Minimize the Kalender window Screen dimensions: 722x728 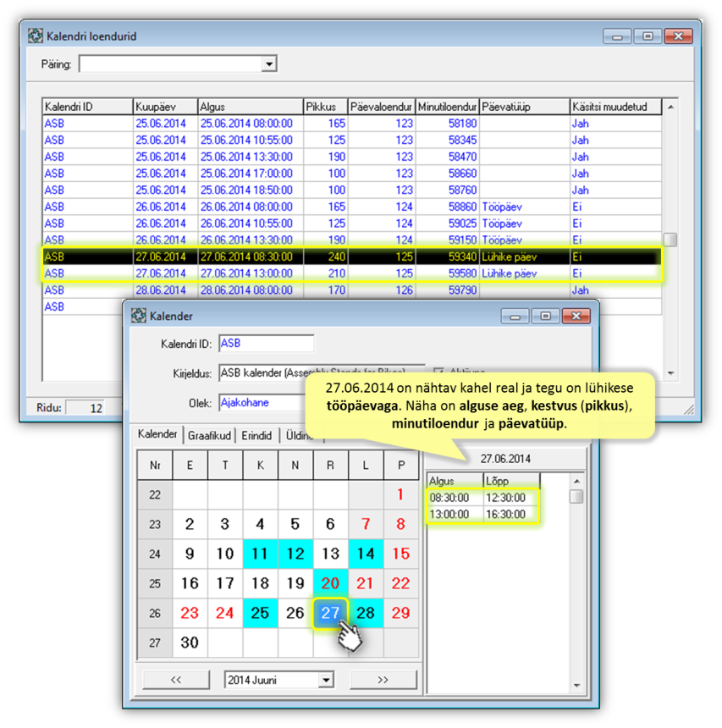[x=515, y=317]
